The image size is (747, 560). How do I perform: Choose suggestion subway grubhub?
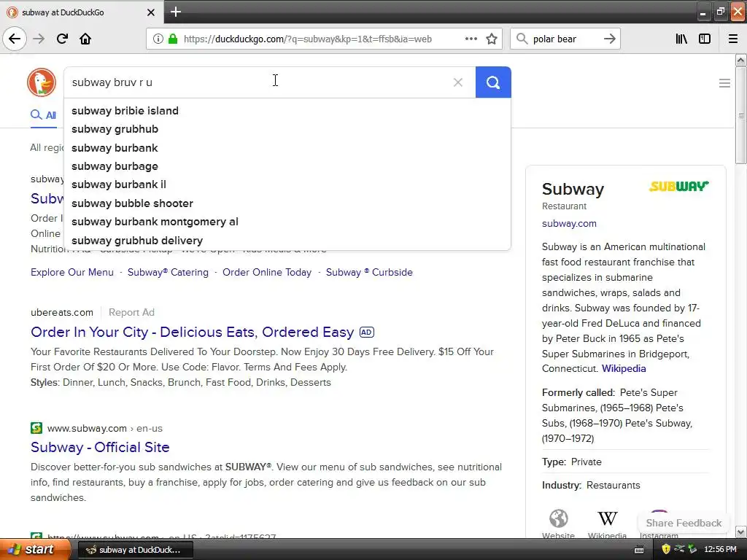pos(287,129)
